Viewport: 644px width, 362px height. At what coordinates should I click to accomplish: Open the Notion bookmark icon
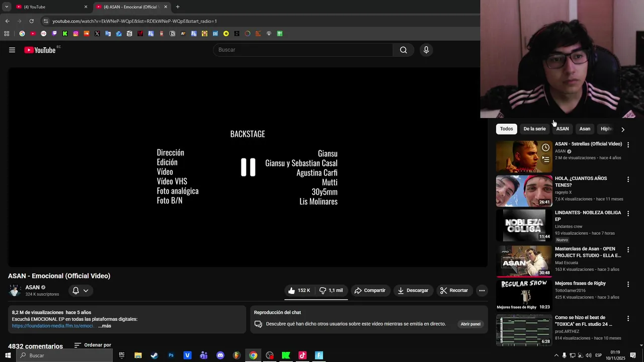(x=173, y=34)
